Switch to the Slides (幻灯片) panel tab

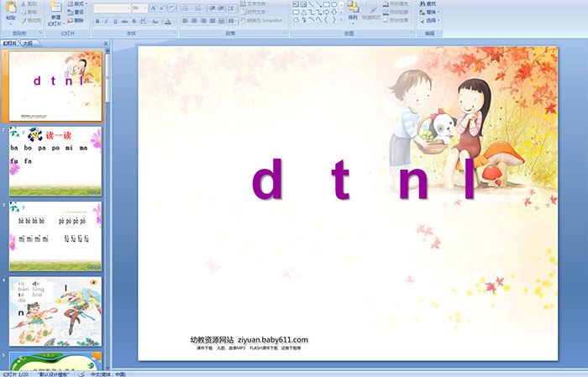pos(9,43)
